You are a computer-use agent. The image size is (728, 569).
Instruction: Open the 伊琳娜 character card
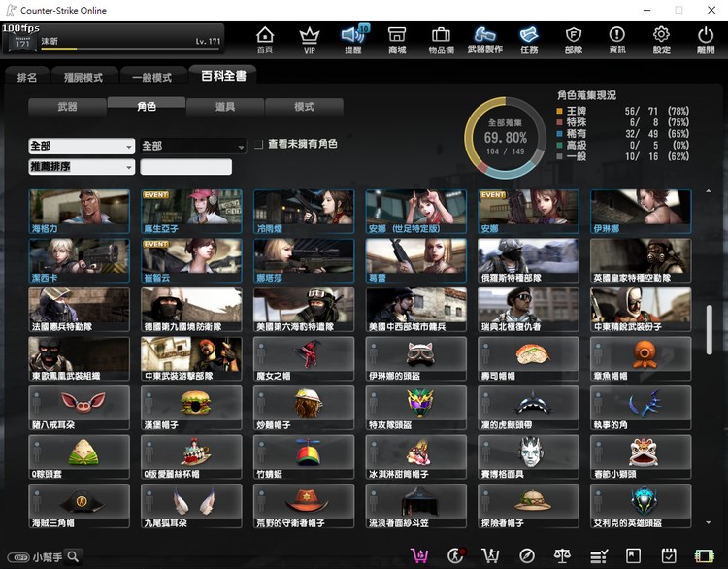641,212
